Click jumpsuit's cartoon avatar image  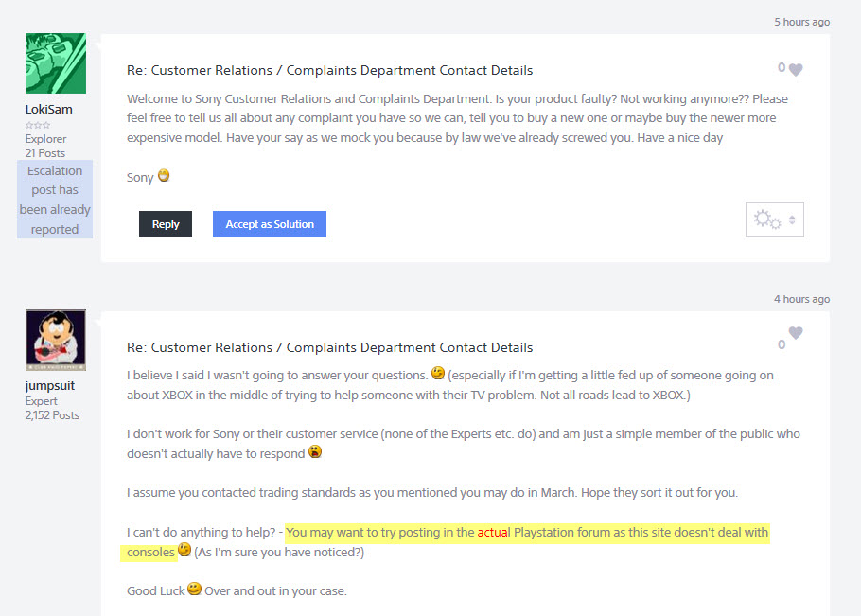pos(55,340)
